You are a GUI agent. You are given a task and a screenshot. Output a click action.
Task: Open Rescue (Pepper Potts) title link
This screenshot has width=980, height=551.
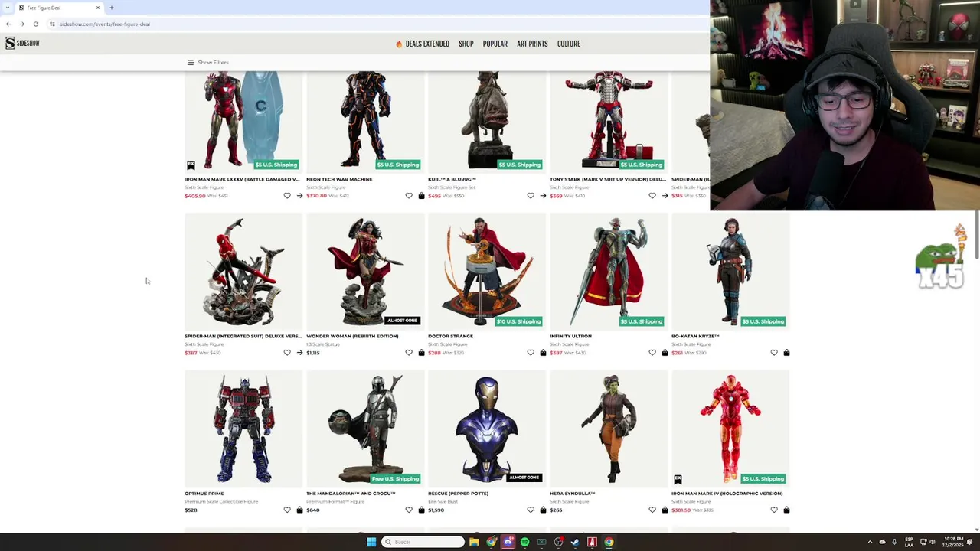(x=458, y=494)
